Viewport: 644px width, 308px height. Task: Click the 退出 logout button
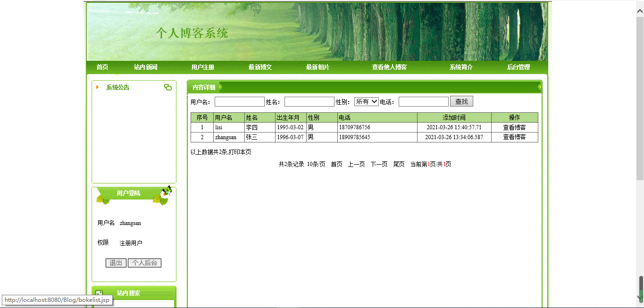pos(116,263)
